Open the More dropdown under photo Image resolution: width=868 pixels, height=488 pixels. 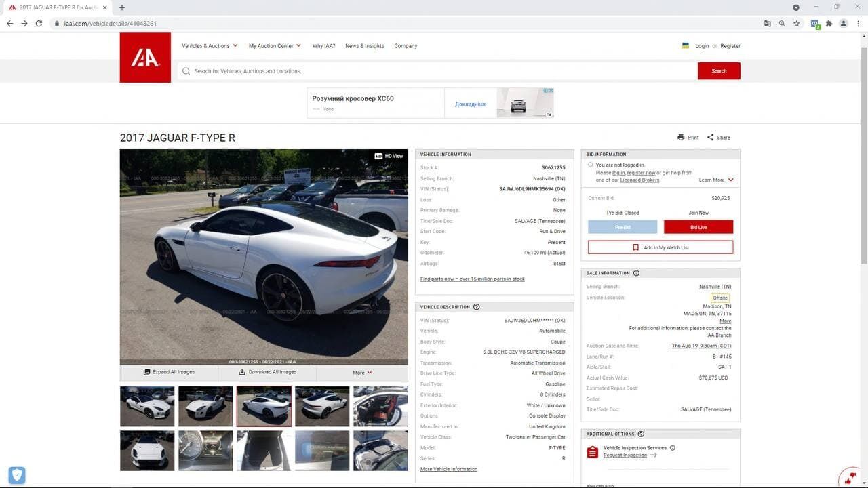[x=362, y=373]
